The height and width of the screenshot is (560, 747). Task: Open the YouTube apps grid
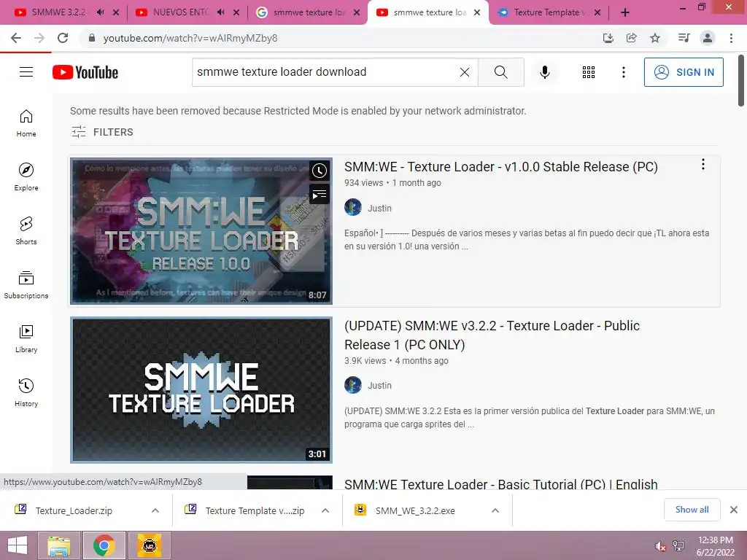(589, 72)
